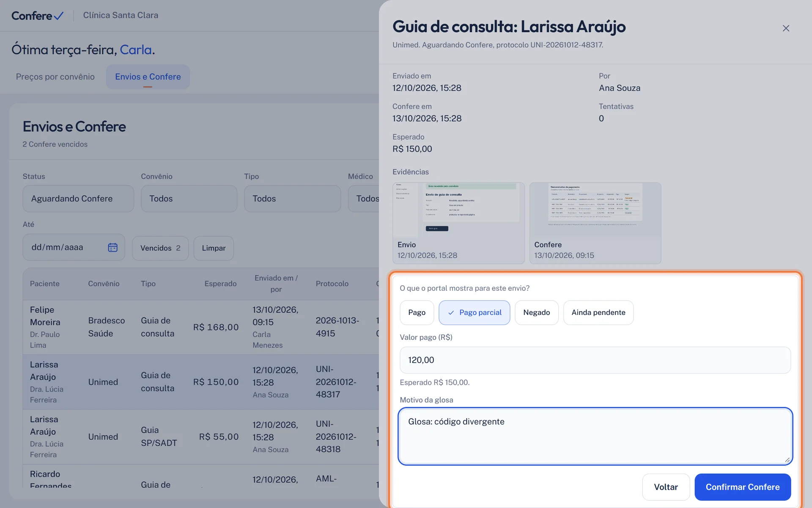Click the Bradesco Saúde cell

(x=107, y=327)
